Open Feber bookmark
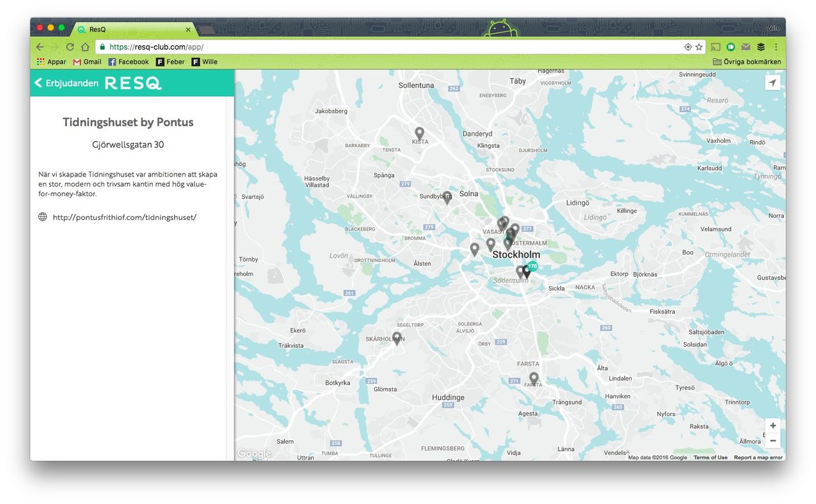Image resolution: width=816 pixels, height=504 pixels. [x=170, y=62]
